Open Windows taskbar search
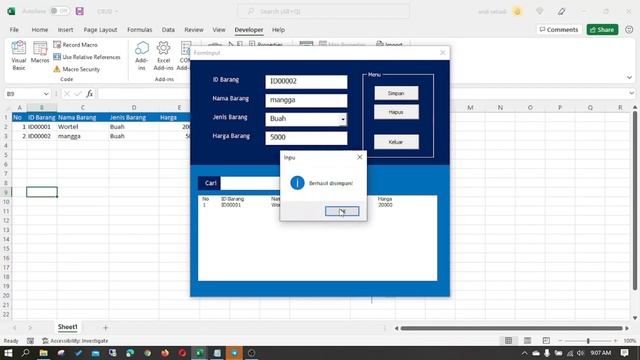Image resolution: width=640 pixels, height=360 pixels. 25,353
